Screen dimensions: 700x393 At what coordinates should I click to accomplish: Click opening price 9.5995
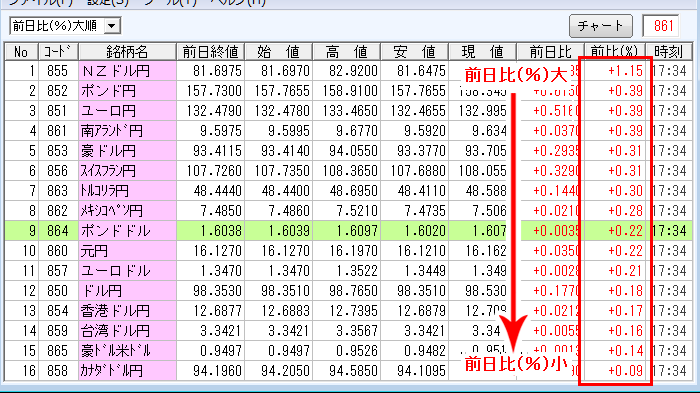(288, 131)
